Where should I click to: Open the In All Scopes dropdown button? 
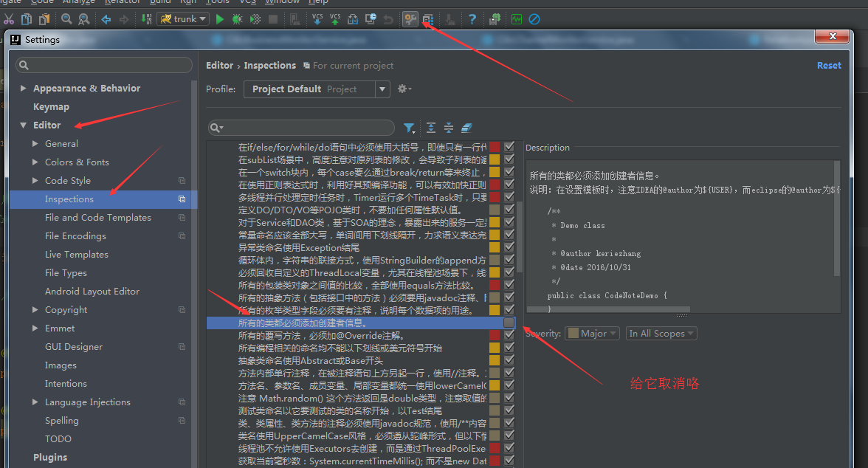(x=661, y=334)
